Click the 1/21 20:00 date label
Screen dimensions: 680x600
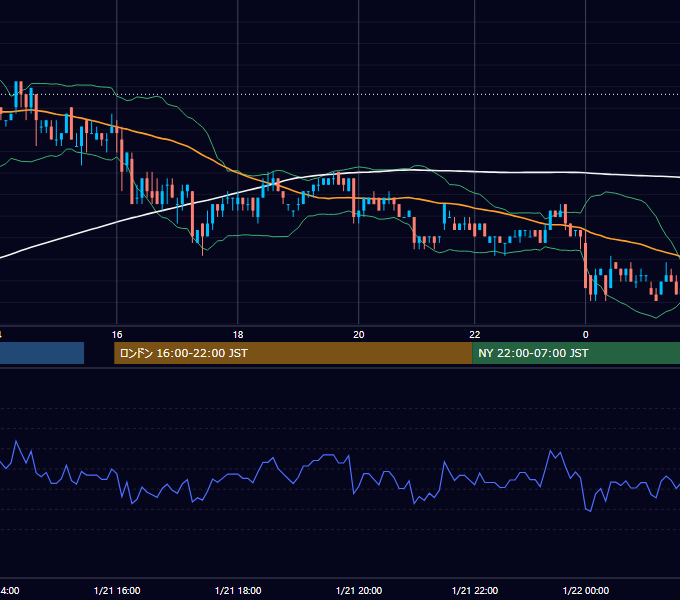[359, 590]
